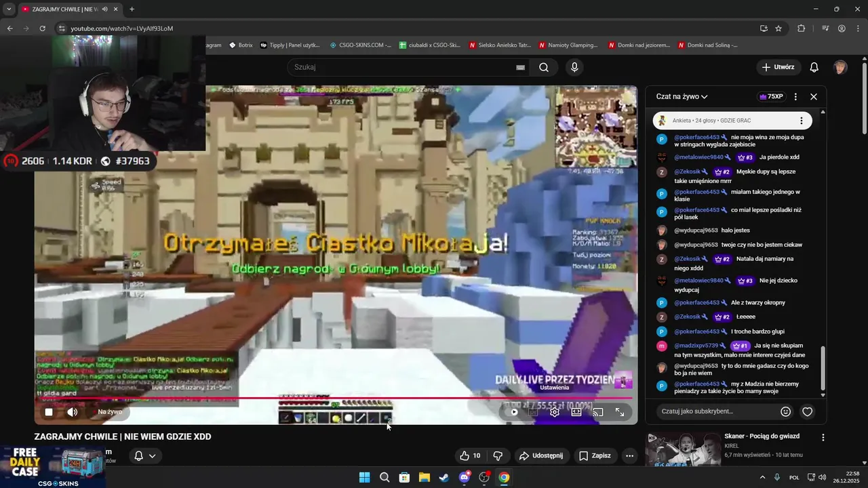Image resolution: width=868 pixels, height=488 pixels.
Task: Open player settings gear 'Ustawienia'
Action: pyautogui.click(x=555, y=412)
